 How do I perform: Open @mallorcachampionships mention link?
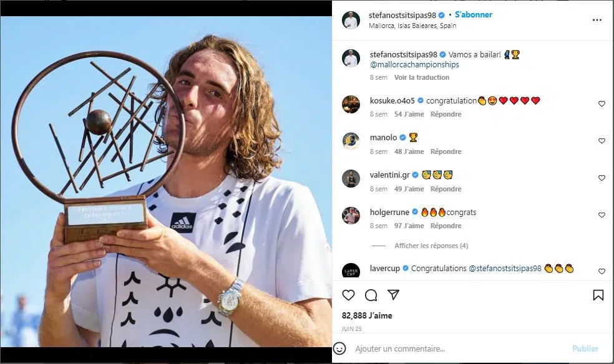(414, 65)
